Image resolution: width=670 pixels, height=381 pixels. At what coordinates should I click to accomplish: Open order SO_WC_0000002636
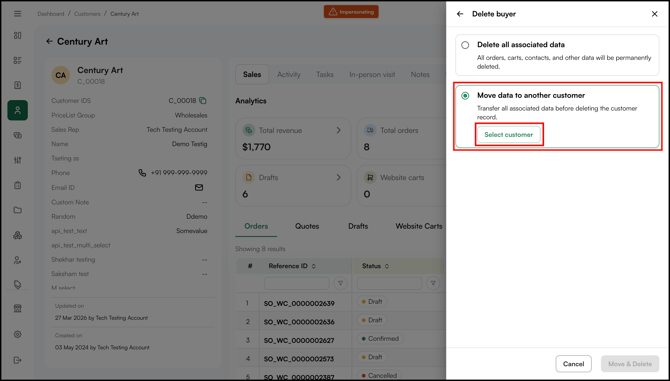tap(299, 322)
